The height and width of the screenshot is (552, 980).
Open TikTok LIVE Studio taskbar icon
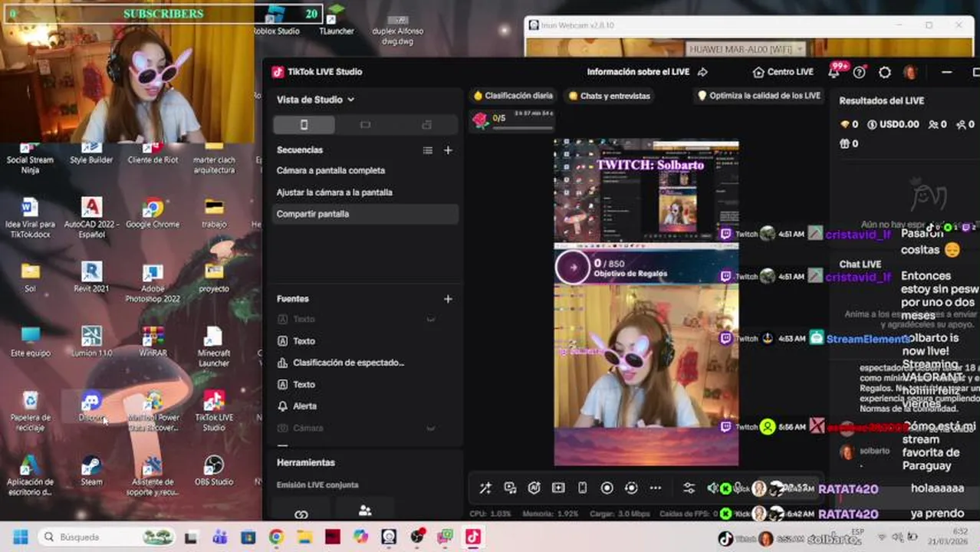point(472,537)
